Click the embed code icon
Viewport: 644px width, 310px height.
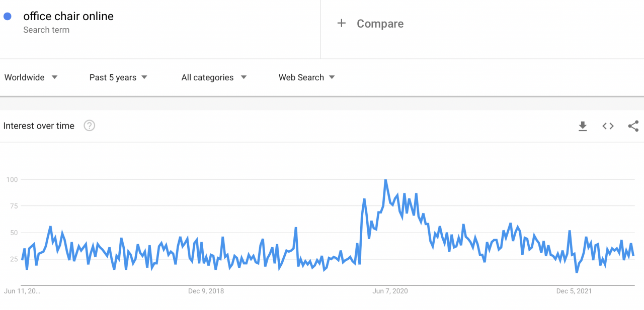tap(608, 126)
